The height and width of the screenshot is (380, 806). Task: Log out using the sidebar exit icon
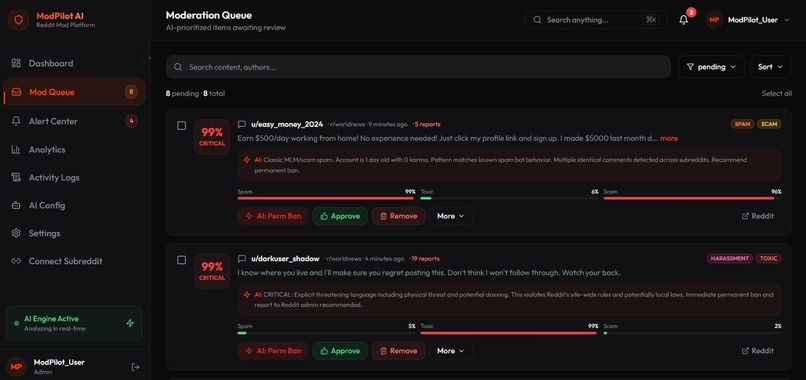(x=136, y=367)
